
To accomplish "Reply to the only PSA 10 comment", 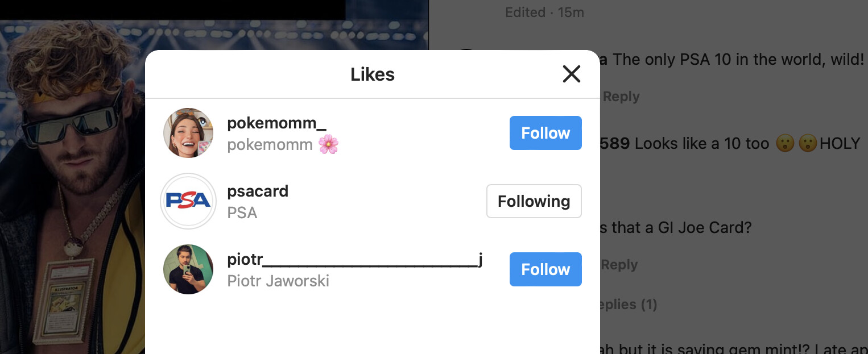I will 621,97.
